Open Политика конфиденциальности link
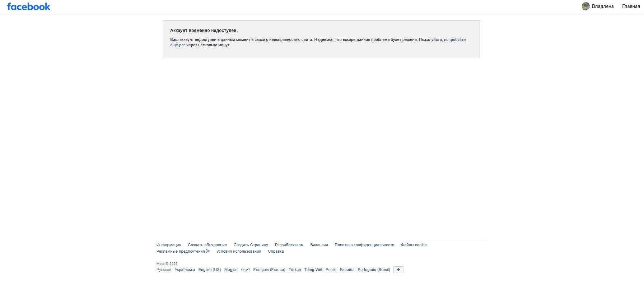The image size is (644, 290). tap(364, 245)
